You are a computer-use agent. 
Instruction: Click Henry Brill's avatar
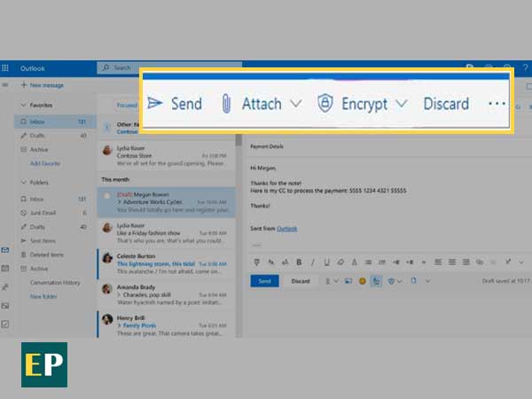(107, 319)
